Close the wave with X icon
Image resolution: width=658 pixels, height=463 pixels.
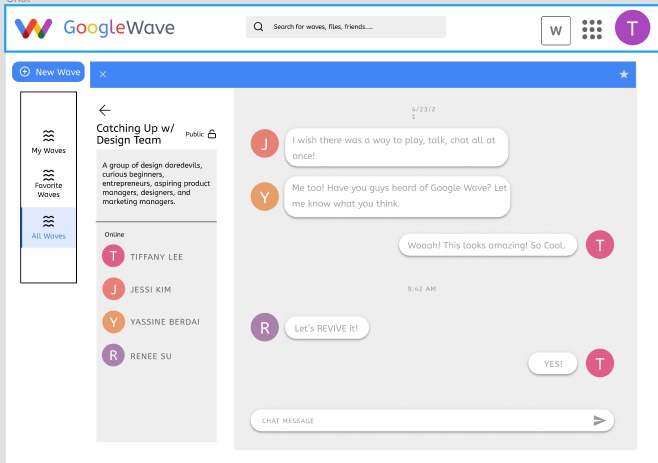click(x=103, y=74)
